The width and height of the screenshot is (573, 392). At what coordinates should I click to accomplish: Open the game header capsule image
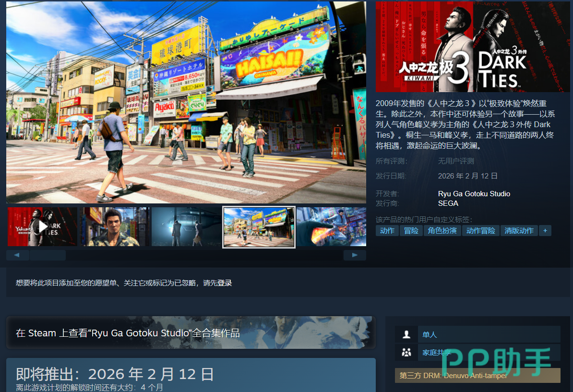coord(473,47)
